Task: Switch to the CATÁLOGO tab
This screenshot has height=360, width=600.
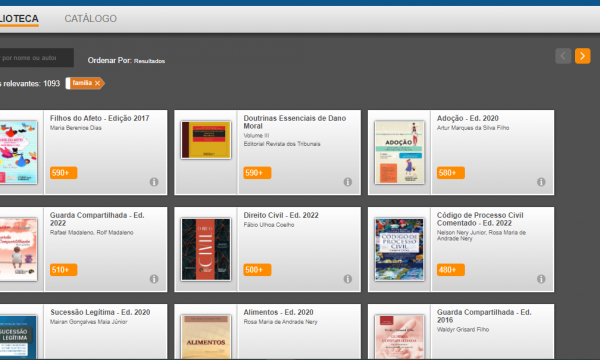Action: (x=90, y=18)
